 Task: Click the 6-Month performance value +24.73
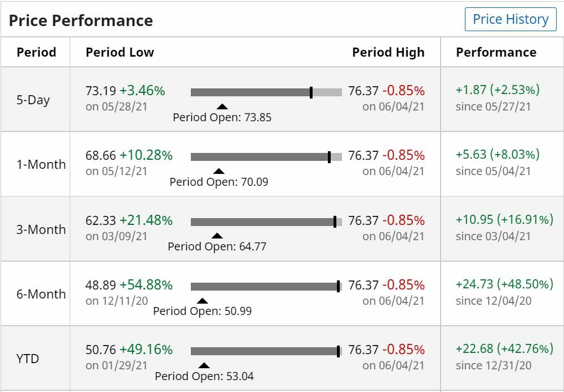pos(475,284)
